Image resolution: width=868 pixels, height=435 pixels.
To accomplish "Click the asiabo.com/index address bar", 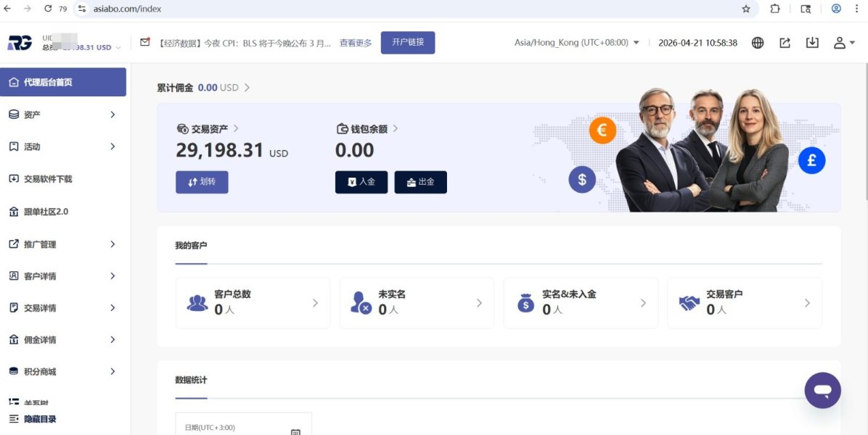I will (415, 9).
